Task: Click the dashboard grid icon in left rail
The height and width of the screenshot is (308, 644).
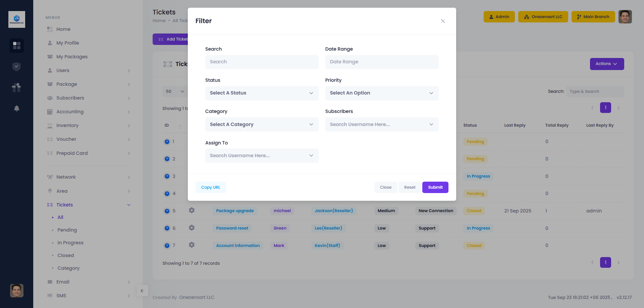Action: (16, 45)
